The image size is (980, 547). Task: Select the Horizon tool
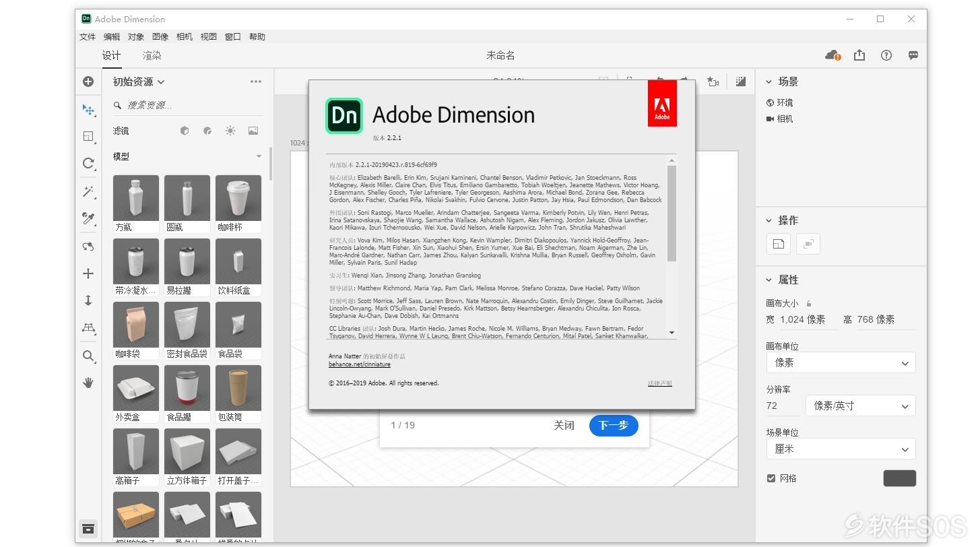[x=88, y=327]
